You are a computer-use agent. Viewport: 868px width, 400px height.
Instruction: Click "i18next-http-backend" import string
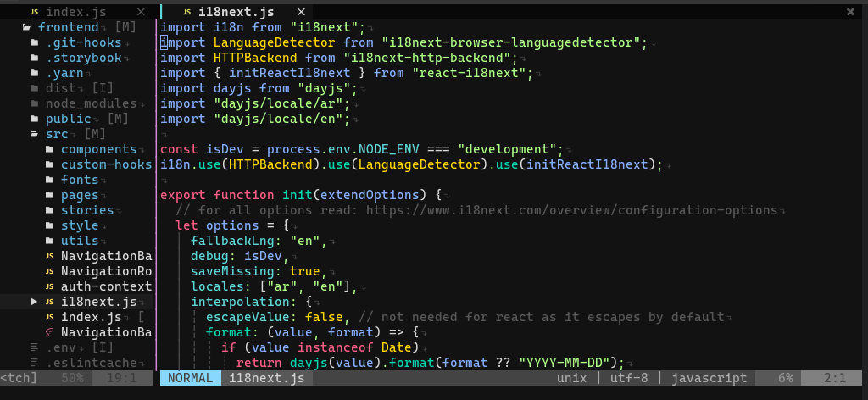(427, 58)
